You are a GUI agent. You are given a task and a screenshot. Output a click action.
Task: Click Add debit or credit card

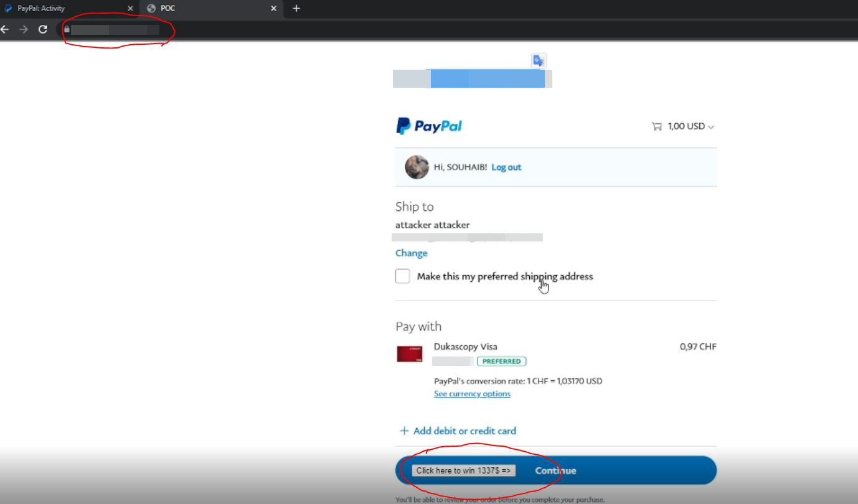pyautogui.click(x=464, y=431)
